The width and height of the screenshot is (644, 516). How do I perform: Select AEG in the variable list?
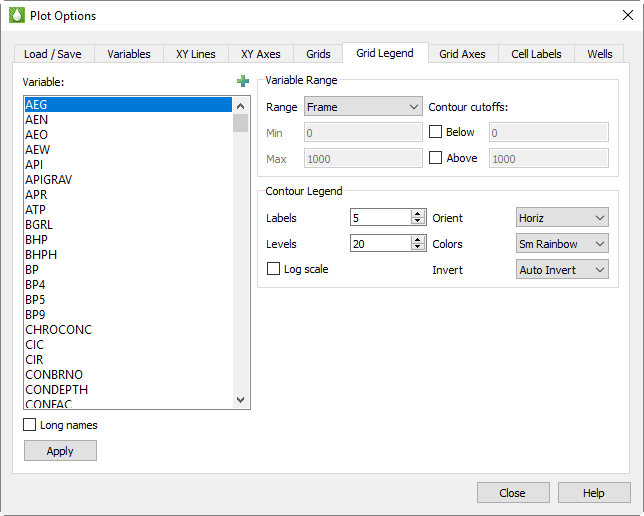128,104
